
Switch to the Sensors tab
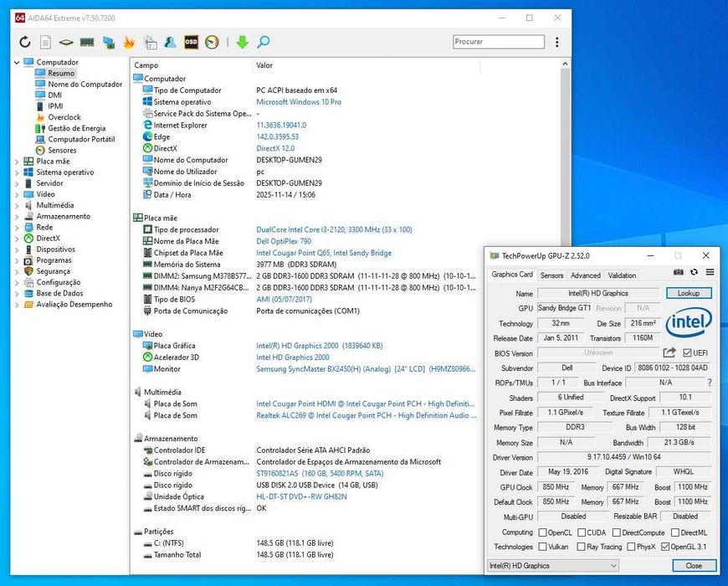551,275
